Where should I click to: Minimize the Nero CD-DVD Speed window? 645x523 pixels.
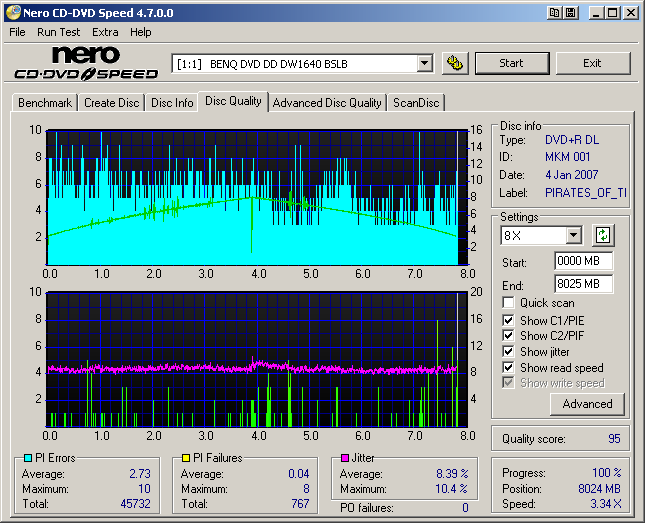pyautogui.click(x=595, y=13)
